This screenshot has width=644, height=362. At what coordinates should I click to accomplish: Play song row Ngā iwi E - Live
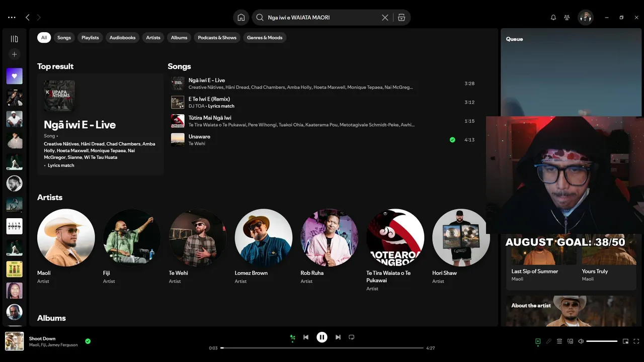[x=322, y=83]
